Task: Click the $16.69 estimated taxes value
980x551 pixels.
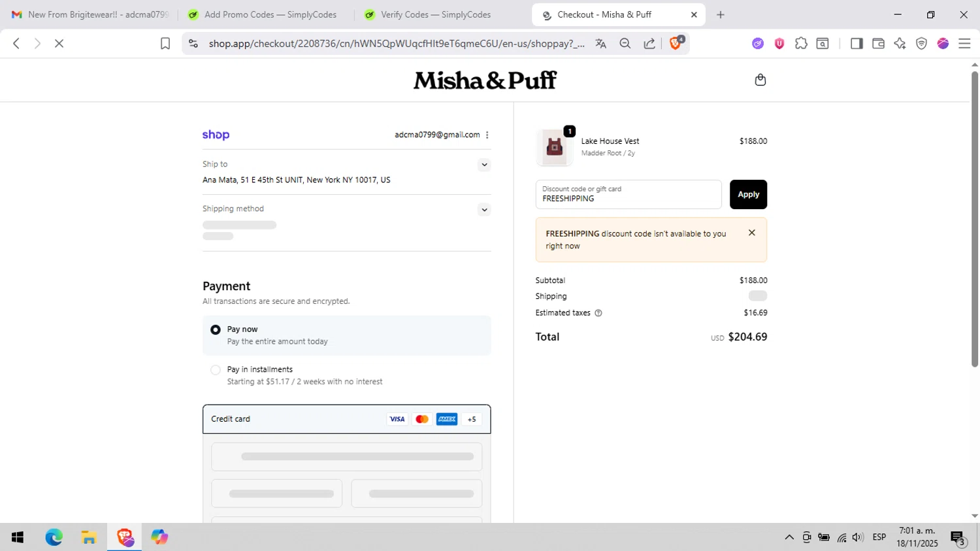Action: (x=755, y=313)
